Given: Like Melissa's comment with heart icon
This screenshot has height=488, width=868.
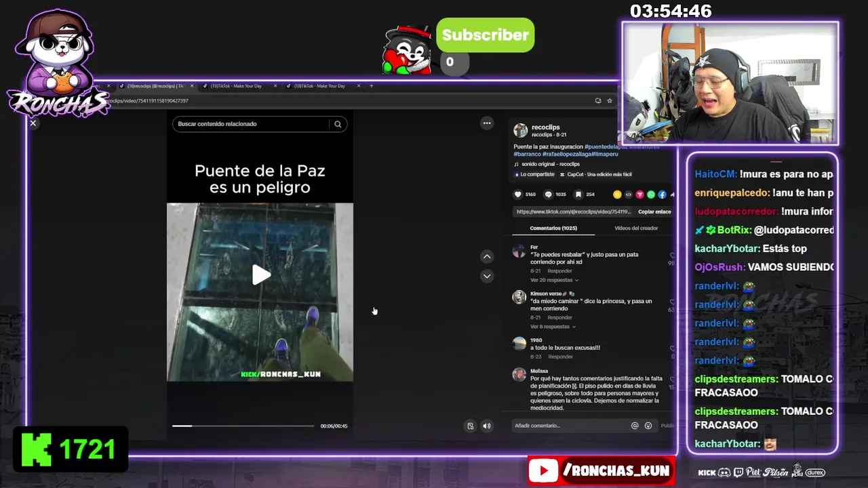Looking at the screenshot, I should click(672, 380).
